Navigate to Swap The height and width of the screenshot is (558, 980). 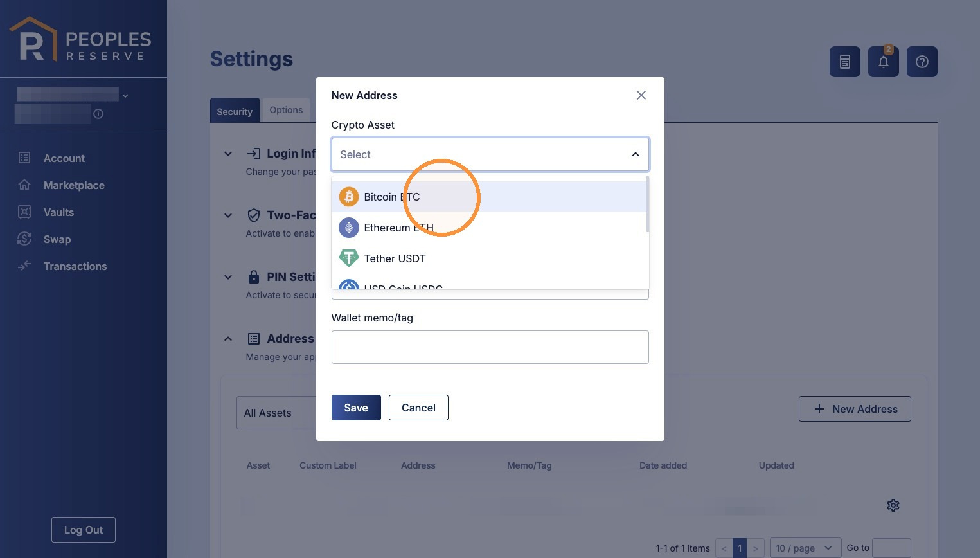[57, 239]
